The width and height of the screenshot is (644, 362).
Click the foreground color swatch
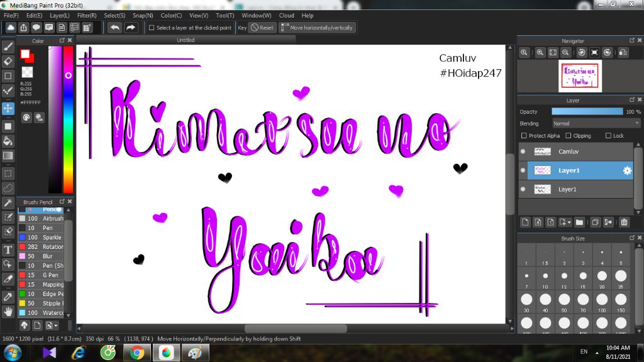[25, 54]
